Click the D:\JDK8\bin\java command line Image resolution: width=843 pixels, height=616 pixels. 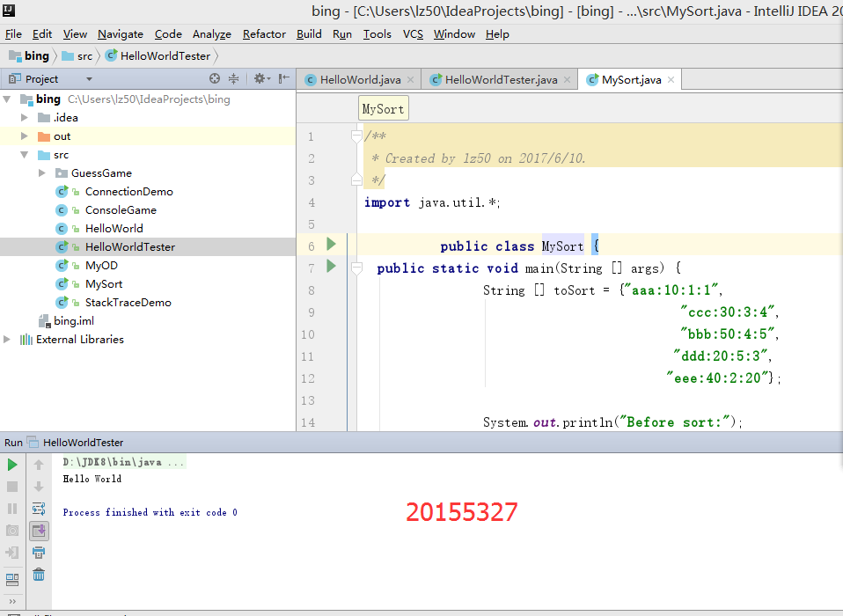click(124, 462)
